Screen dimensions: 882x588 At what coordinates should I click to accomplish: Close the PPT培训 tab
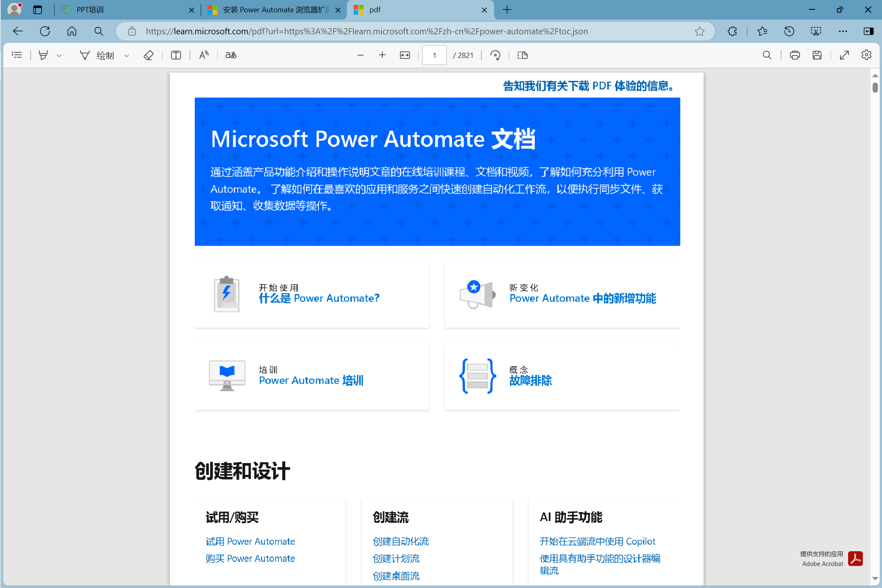(x=192, y=10)
